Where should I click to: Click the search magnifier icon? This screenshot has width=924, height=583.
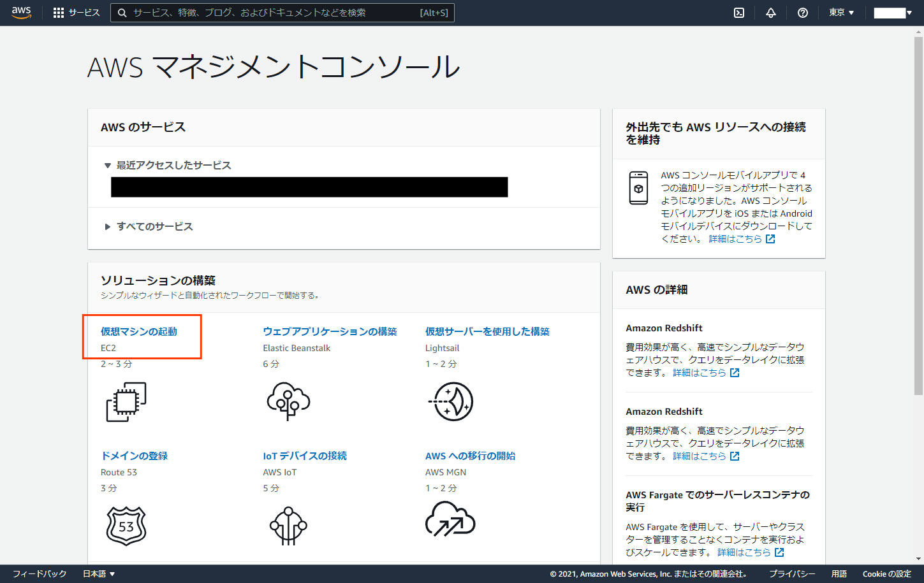(122, 13)
